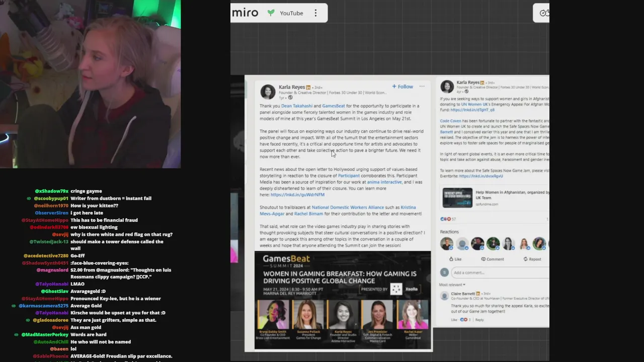Open the Code Coven link
This screenshot has height=362, width=644.
click(x=450, y=121)
